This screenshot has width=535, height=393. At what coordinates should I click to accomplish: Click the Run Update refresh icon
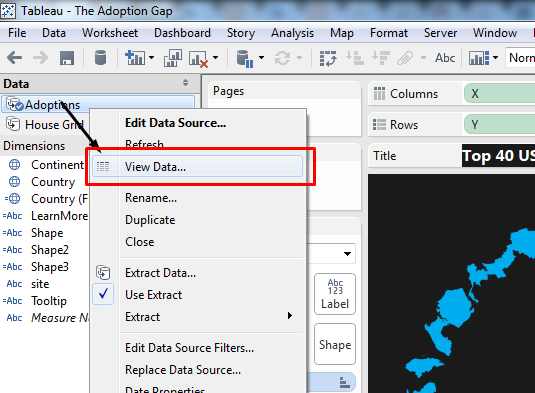pyautogui.click(x=283, y=58)
